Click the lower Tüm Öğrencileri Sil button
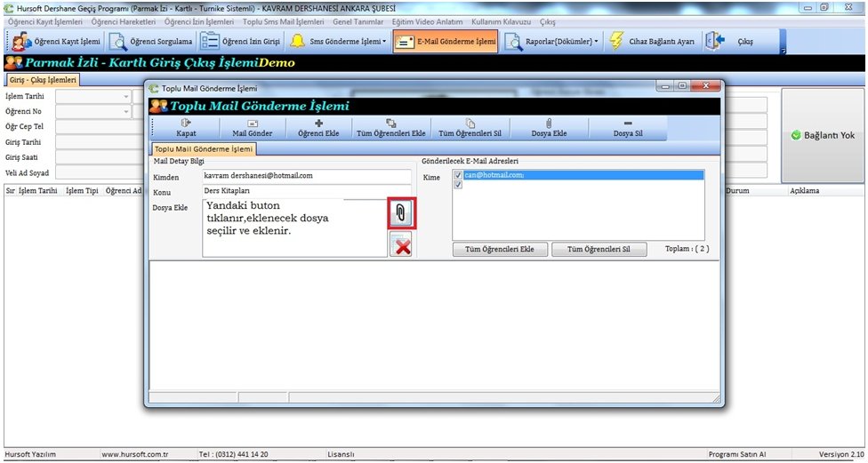The height and width of the screenshot is (463, 868). click(599, 250)
